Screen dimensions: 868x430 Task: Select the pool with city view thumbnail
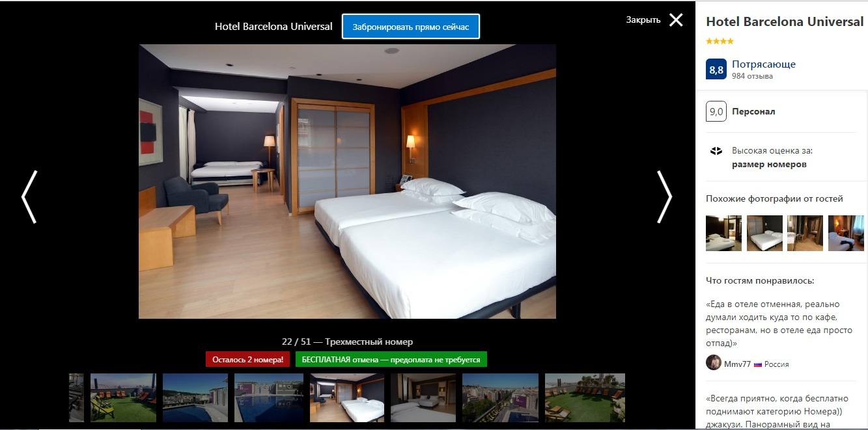[x=195, y=397]
